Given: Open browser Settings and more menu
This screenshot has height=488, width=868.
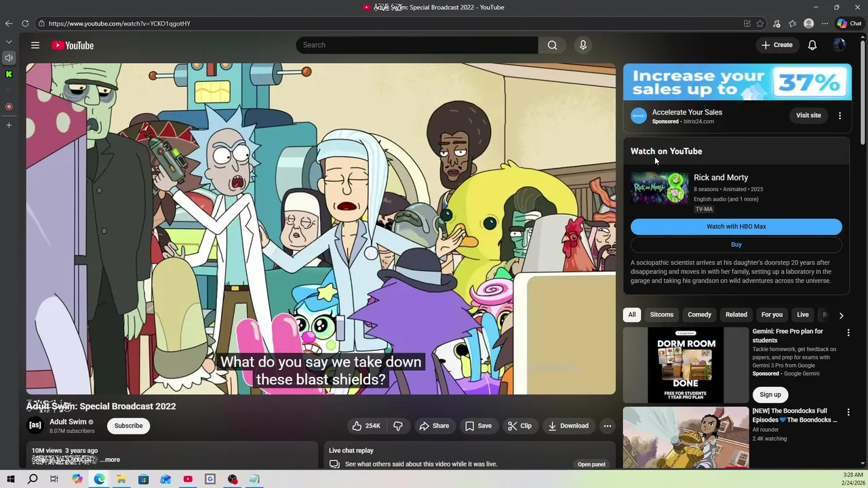Looking at the screenshot, I should pyautogui.click(x=825, y=24).
